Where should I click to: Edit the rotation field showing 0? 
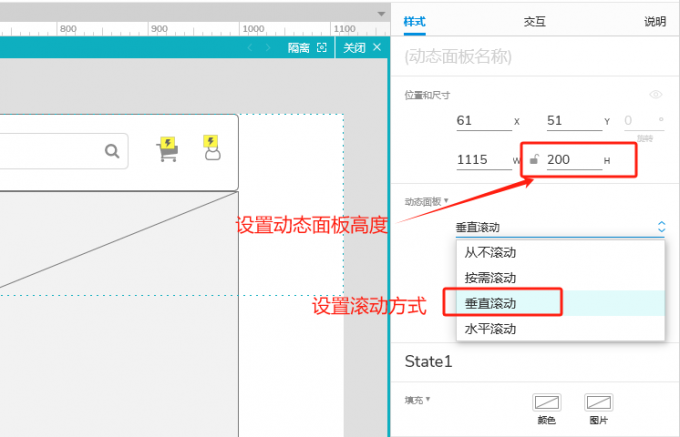pyautogui.click(x=644, y=121)
